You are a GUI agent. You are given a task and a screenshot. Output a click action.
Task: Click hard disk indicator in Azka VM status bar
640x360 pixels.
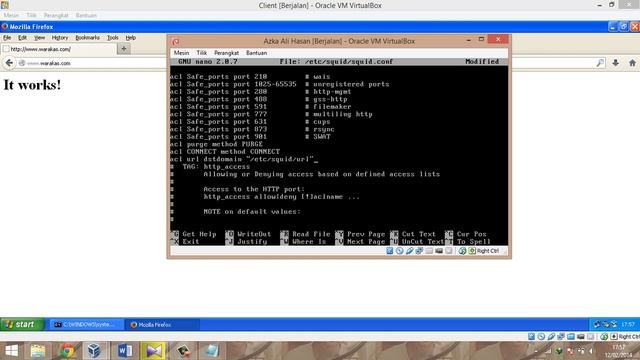(390, 251)
